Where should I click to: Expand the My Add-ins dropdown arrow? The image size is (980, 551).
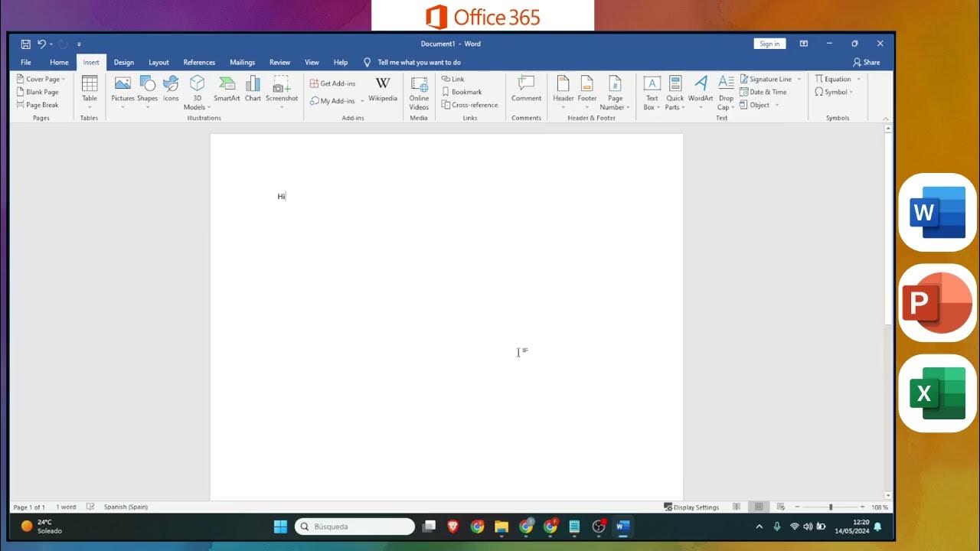coord(363,101)
